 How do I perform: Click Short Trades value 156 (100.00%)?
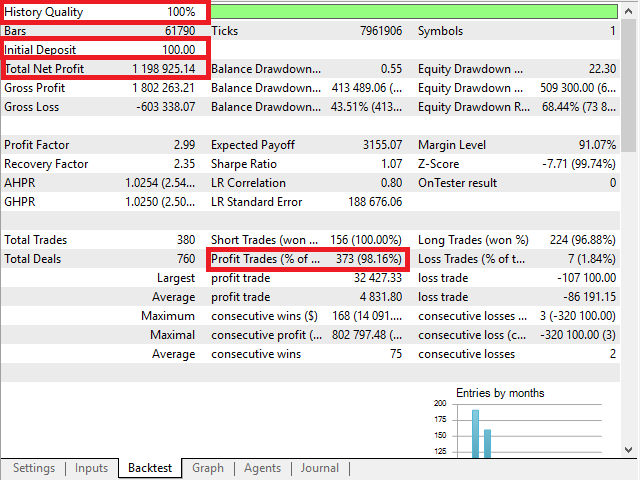(366, 240)
